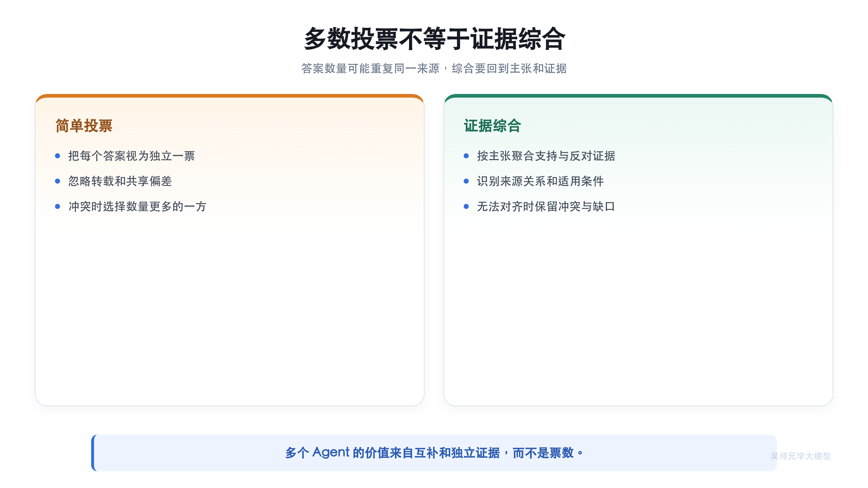Image resolution: width=868 pixels, height=488 pixels.
Task: Click the 证据综合 green card heading
Action: (493, 126)
